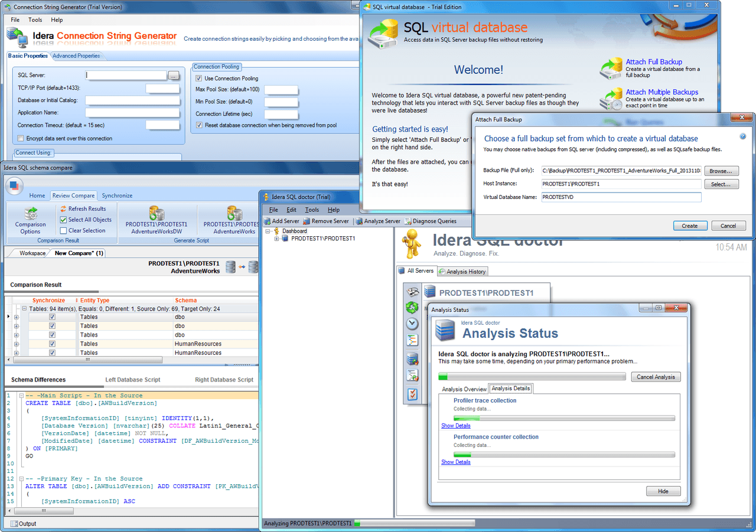Click the Output panel icon at bottom left
This screenshot has height=532, width=756.
pos(13,523)
